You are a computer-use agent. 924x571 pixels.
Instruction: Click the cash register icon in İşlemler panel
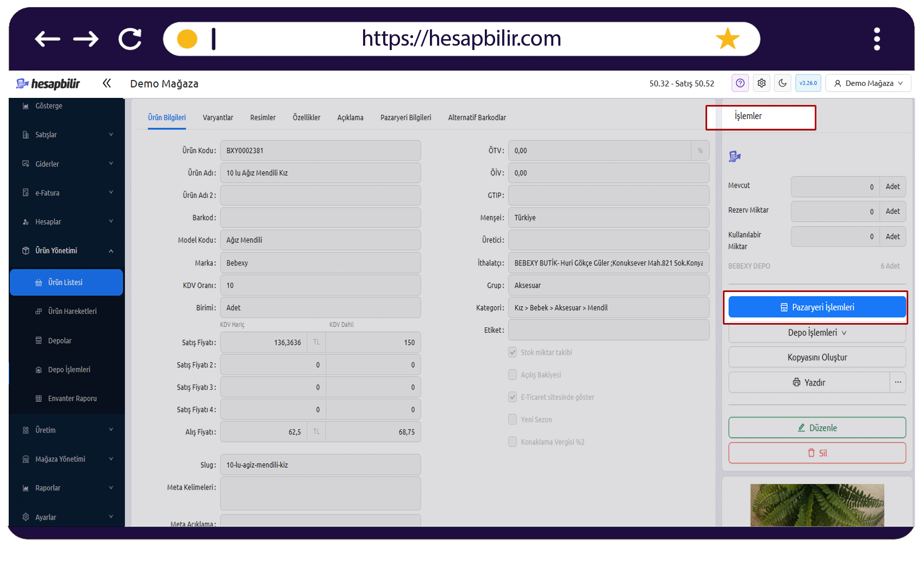(x=735, y=157)
